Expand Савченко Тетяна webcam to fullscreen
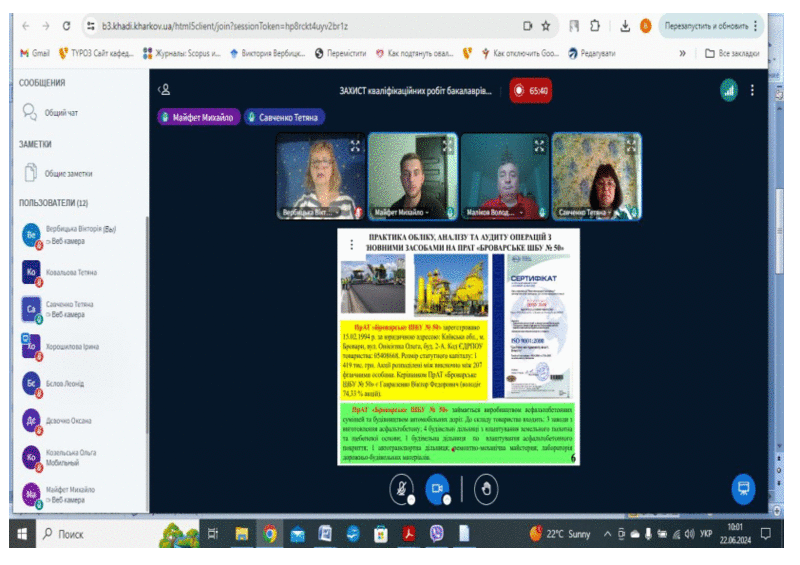The height and width of the screenshot is (565, 800). [631, 146]
